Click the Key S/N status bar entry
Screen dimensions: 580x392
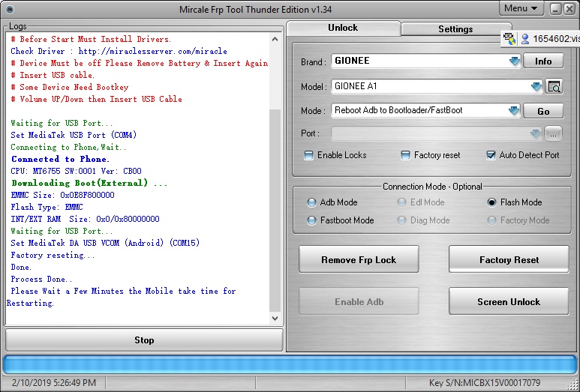485,383
